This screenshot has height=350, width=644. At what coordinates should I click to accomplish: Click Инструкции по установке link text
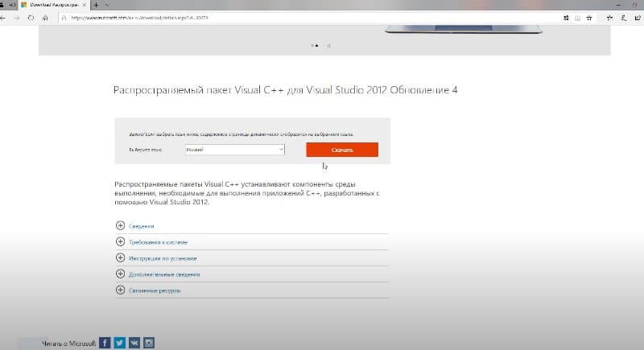click(163, 258)
